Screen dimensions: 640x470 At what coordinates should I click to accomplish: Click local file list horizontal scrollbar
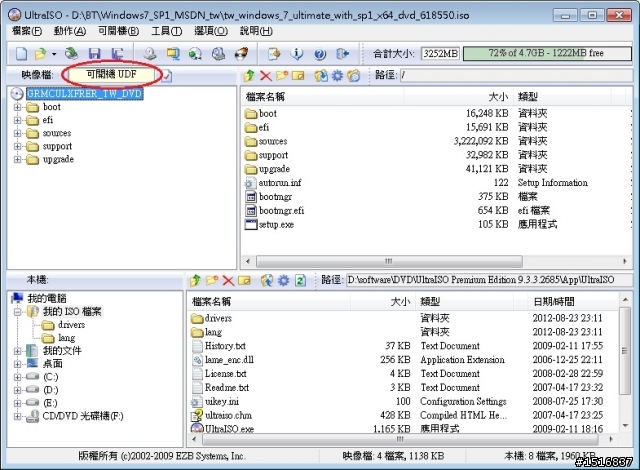(402, 439)
